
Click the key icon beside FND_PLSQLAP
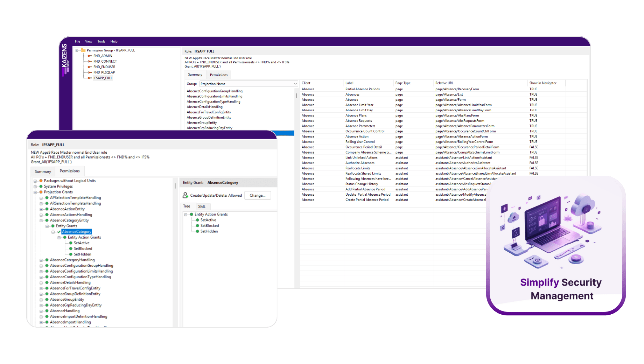(x=90, y=72)
